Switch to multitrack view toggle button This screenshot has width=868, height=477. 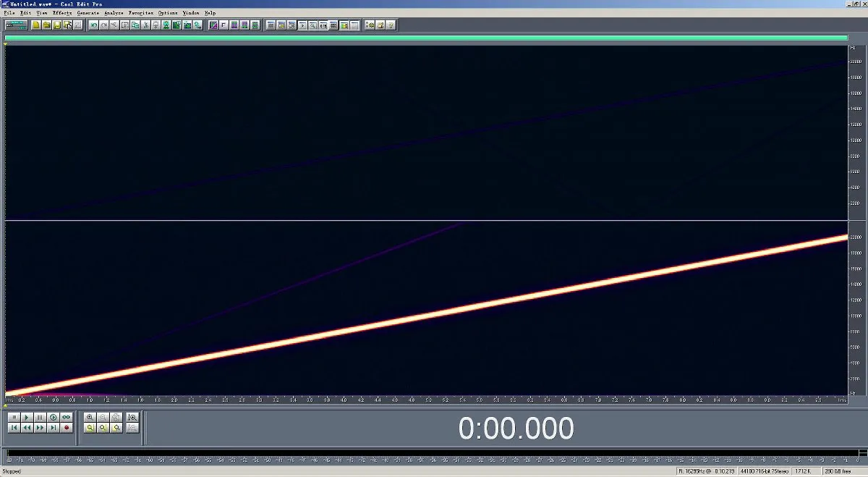[16, 25]
